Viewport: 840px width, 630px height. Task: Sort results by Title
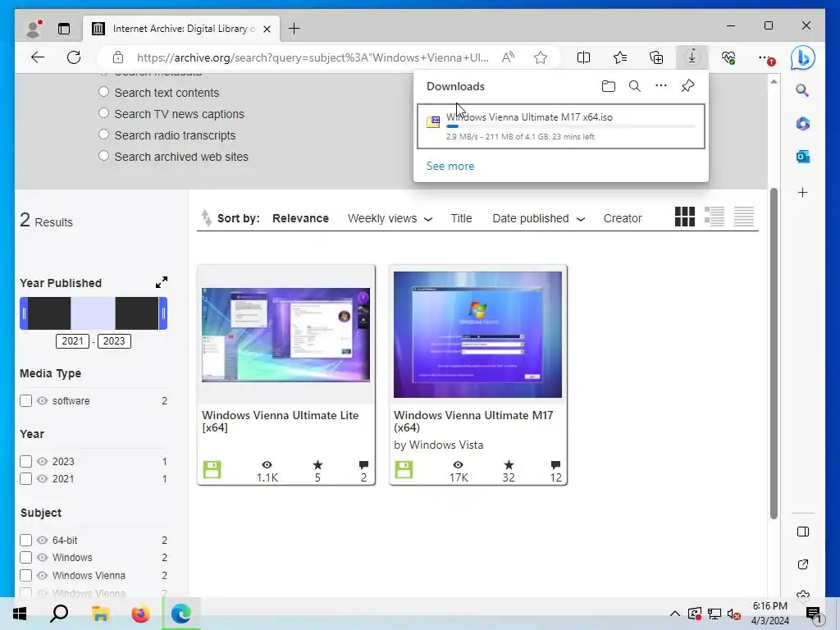click(x=461, y=218)
